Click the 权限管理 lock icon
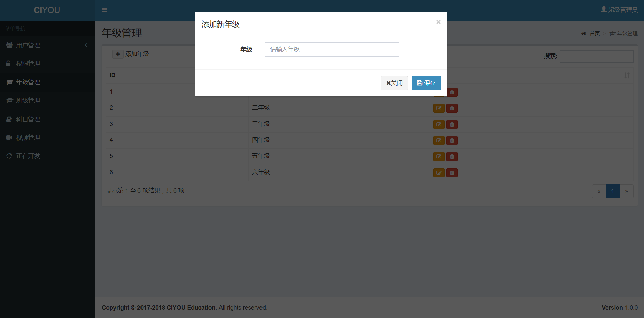644x318 pixels. 8,63
